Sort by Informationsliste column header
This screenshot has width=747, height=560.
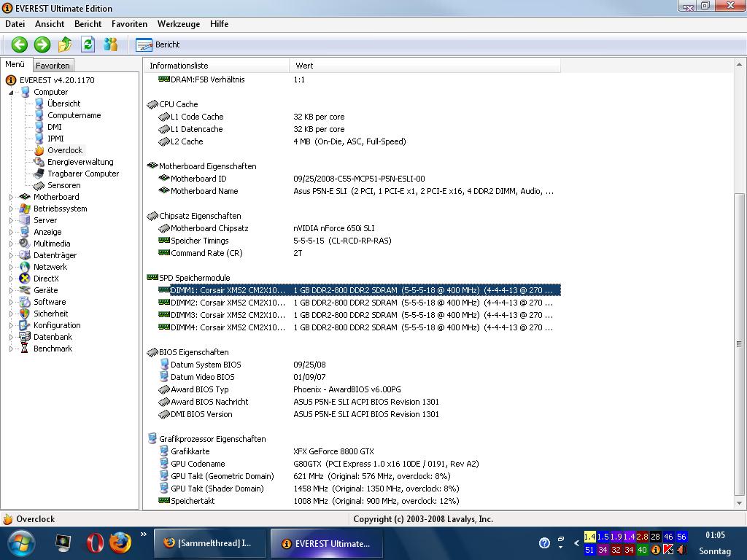pos(216,66)
